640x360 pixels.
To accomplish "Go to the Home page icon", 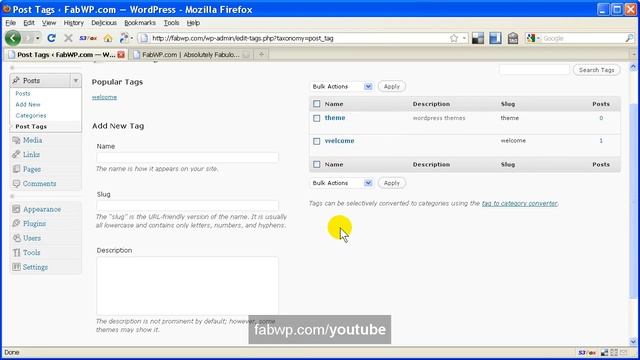I will (108, 38).
